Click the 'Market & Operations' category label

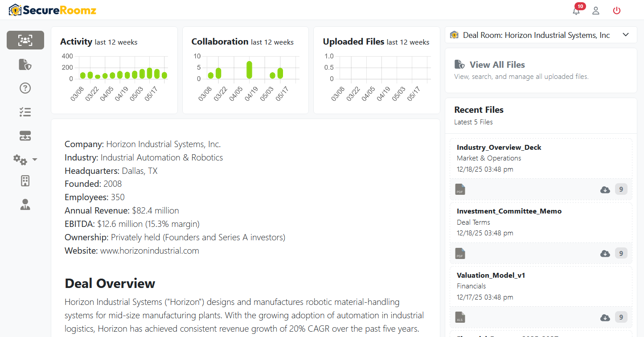[489, 158]
